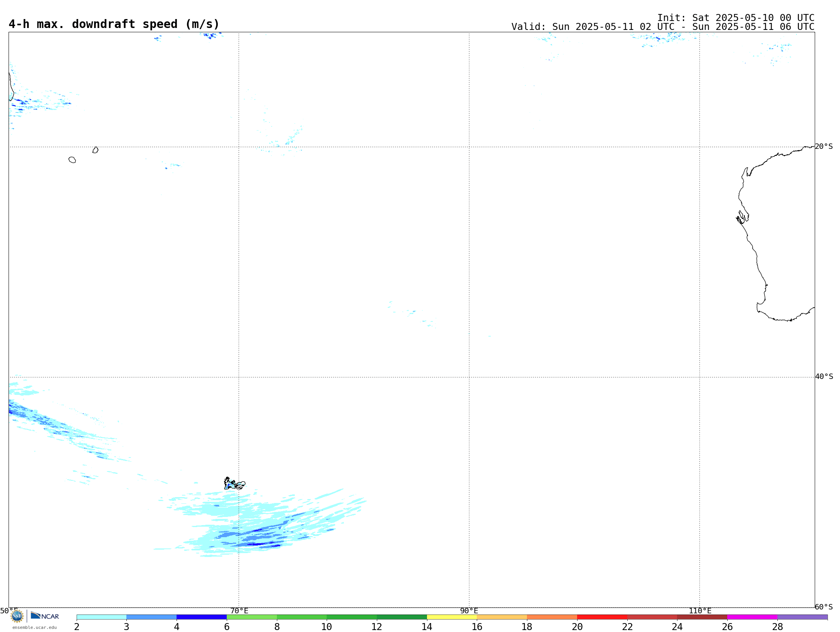Click the purple 28+ colorbar swatch
Viewport: 840px width, 632px height.
[x=802, y=617]
